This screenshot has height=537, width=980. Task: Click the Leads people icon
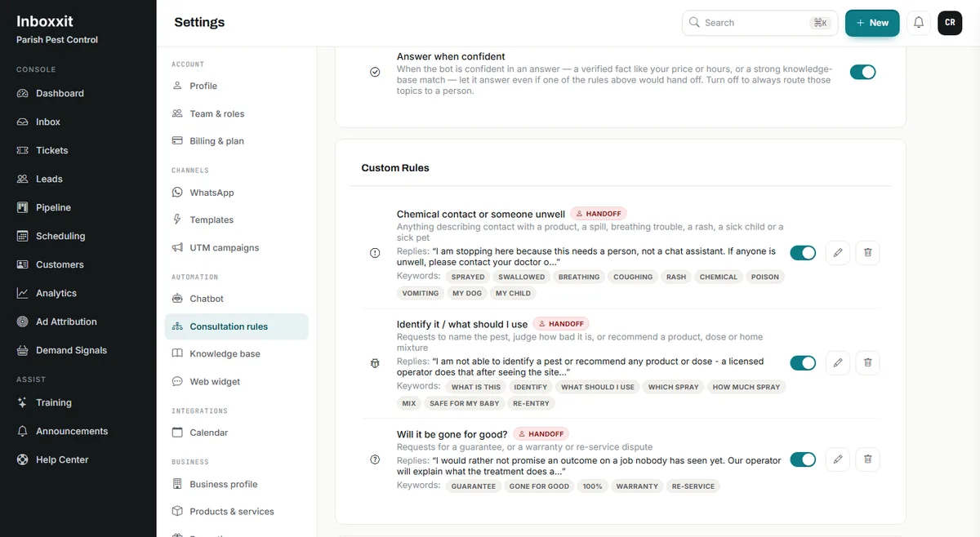tap(22, 179)
